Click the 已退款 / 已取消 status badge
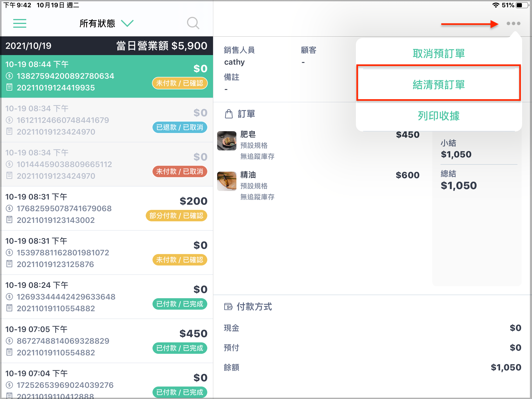532x399 pixels. pos(180,127)
